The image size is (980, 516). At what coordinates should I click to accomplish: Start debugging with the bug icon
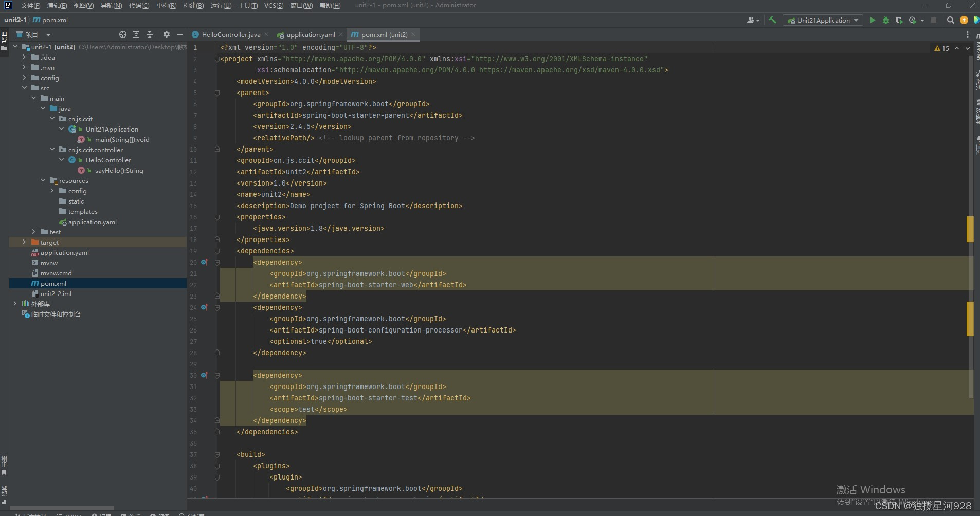click(x=886, y=20)
